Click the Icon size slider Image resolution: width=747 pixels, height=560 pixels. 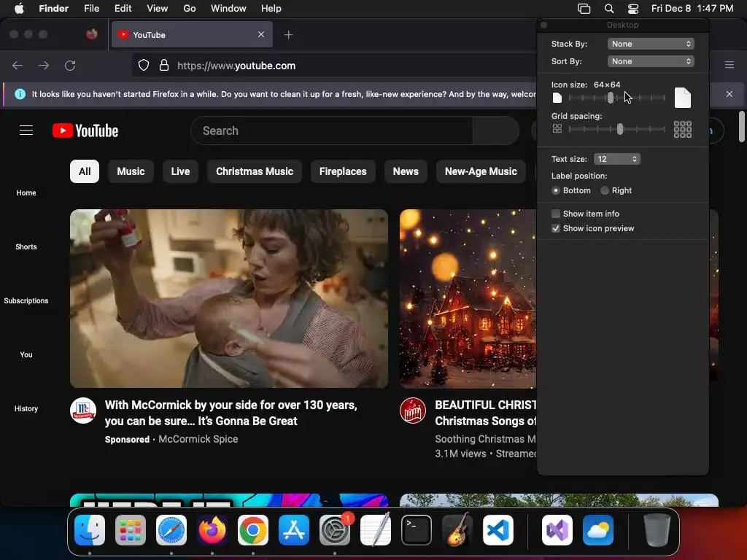(617, 98)
